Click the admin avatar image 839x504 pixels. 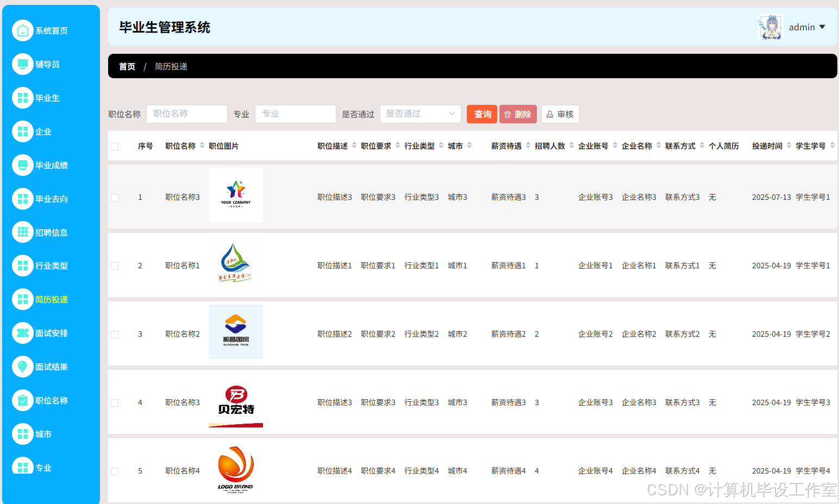(771, 27)
